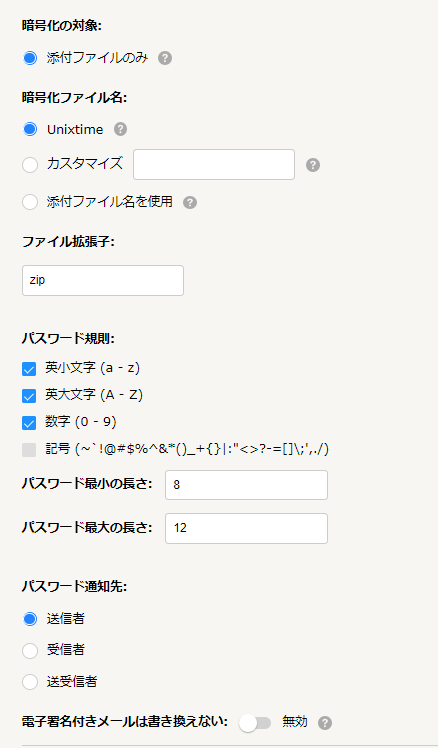Image resolution: width=438 pixels, height=748 pixels.
Task: Click the カスタマイズ file name text box
Action: (x=214, y=165)
